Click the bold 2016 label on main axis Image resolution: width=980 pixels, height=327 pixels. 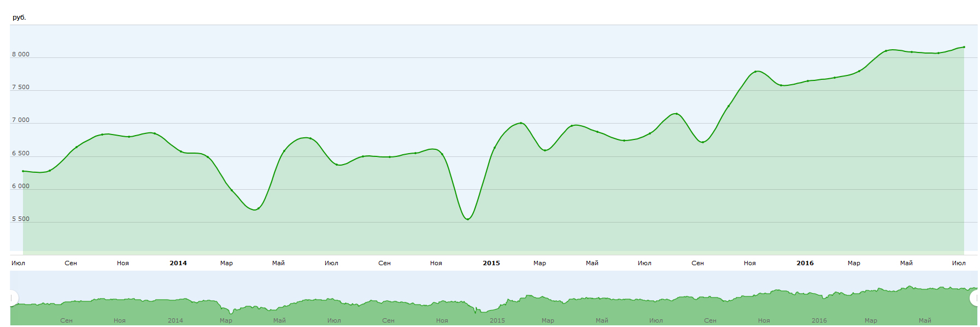coord(805,263)
